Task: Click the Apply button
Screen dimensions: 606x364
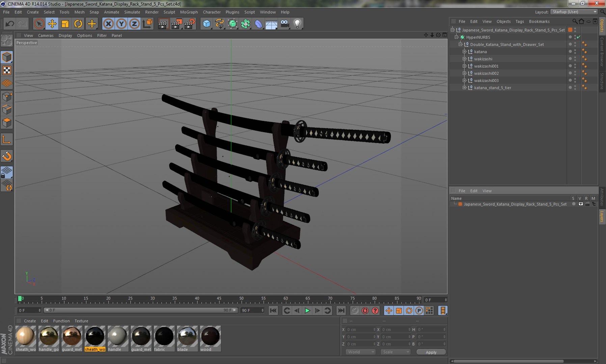Action: pos(431,352)
